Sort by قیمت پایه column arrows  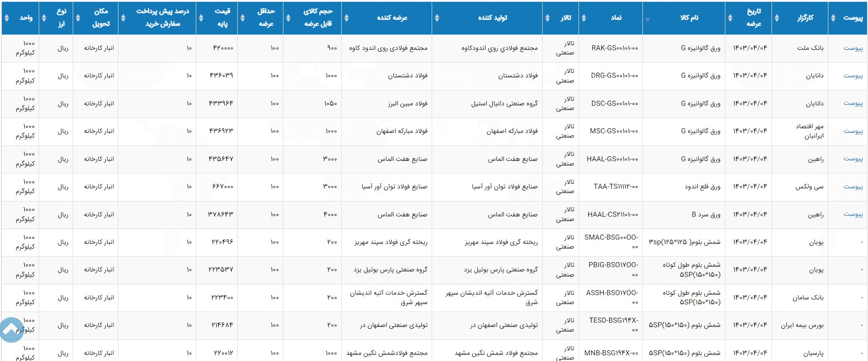tap(201, 18)
